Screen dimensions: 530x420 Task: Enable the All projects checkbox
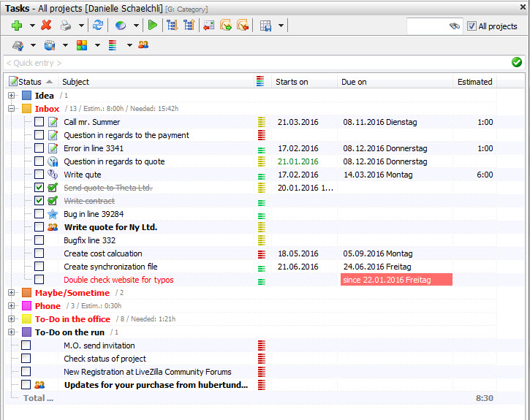point(472,26)
